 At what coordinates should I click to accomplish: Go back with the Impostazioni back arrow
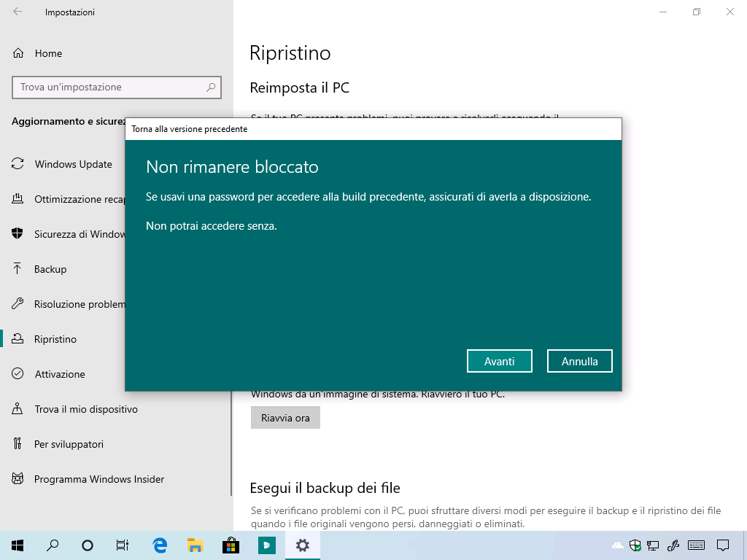pyautogui.click(x=18, y=12)
